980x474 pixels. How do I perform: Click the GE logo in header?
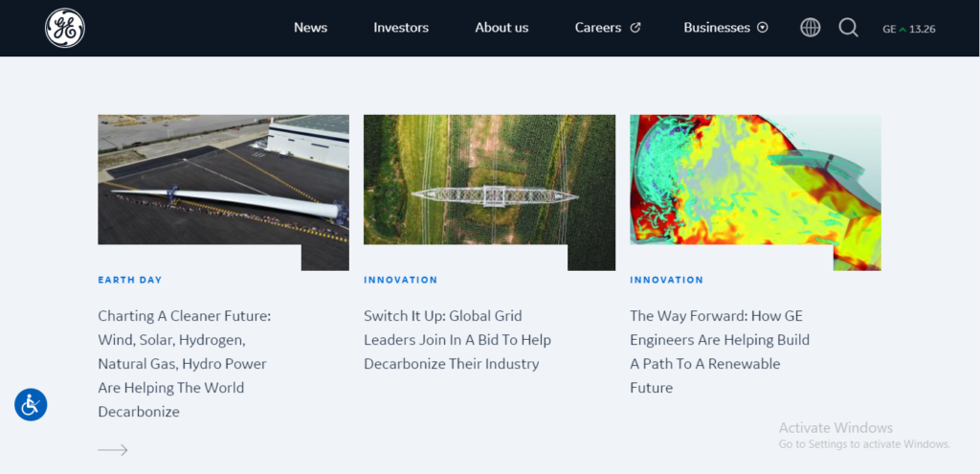click(65, 28)
